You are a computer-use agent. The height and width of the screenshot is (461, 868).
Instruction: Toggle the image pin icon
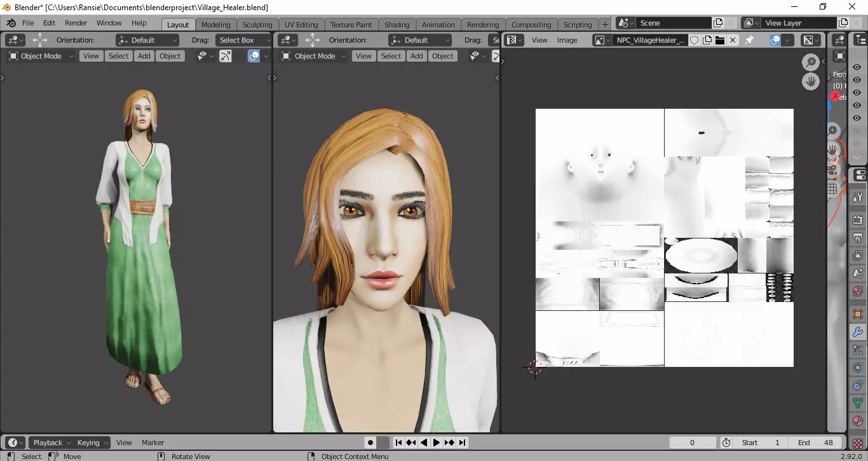[750, 40]
